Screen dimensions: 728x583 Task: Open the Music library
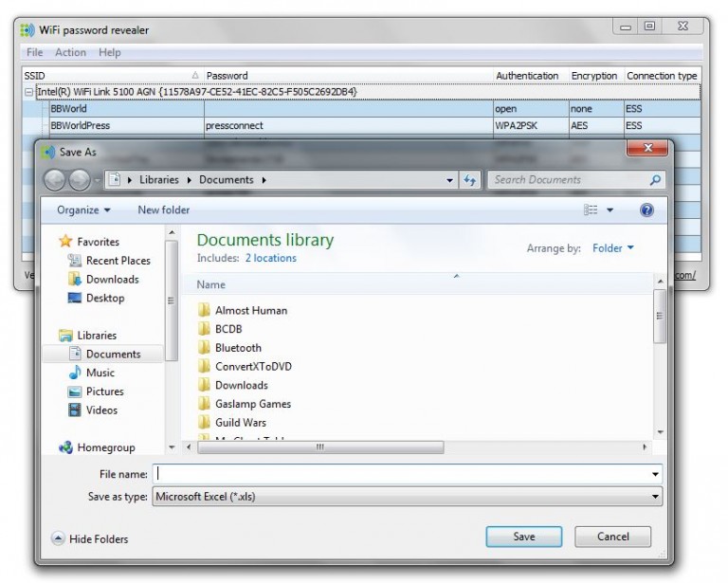[100, 373]
